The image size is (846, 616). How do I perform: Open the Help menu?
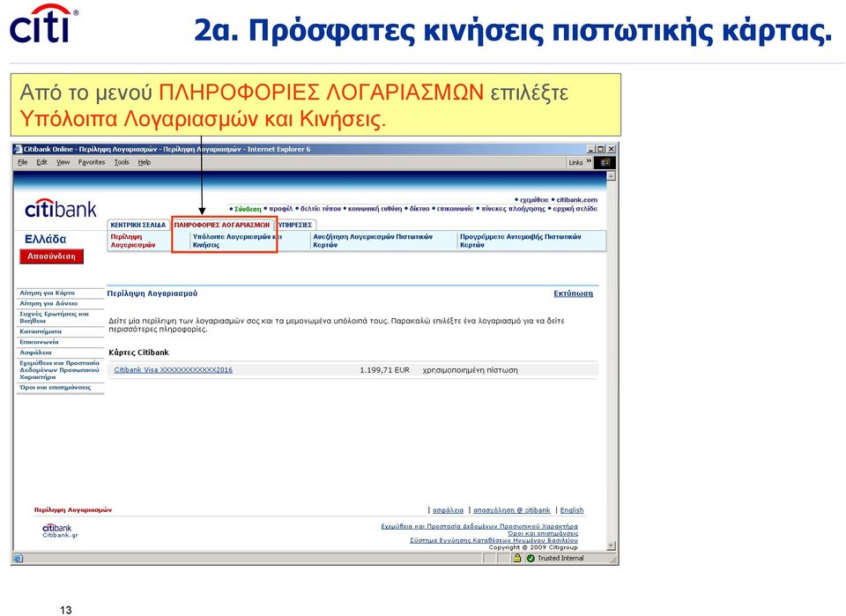click(144, 162)
